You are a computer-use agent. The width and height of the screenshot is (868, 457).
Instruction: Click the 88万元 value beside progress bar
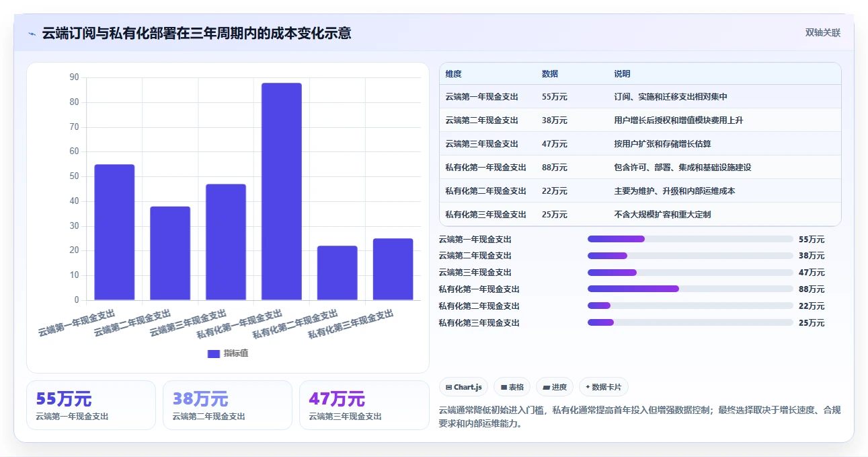(812, 289)
